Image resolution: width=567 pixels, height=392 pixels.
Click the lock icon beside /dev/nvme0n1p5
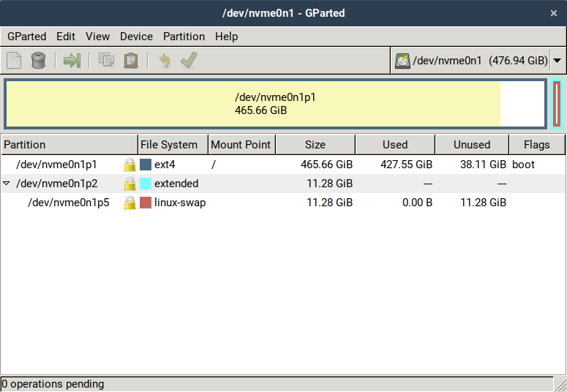tap(130, 203)
